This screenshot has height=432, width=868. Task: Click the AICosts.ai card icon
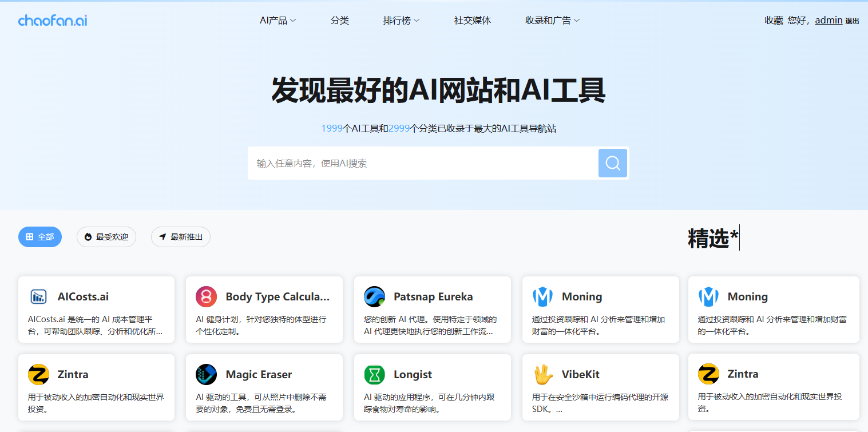click(38, 296)
